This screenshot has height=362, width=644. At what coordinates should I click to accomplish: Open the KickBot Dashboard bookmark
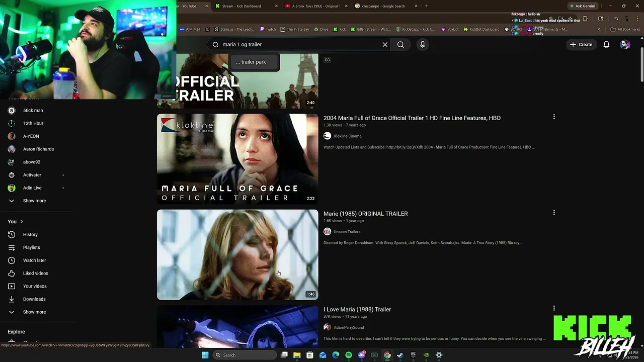point(481,29)
